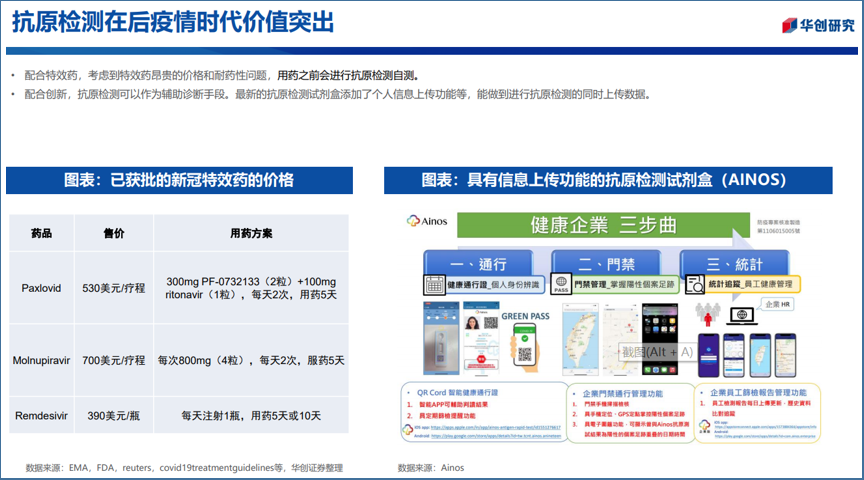Click the slide title 抗原检测在后疫情时代价值突出

point(173,23)
